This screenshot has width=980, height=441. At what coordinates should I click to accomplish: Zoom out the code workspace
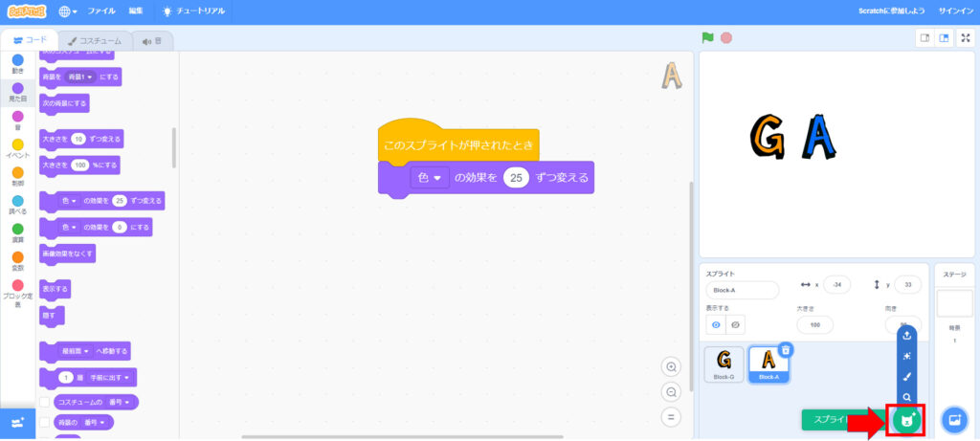671,392
